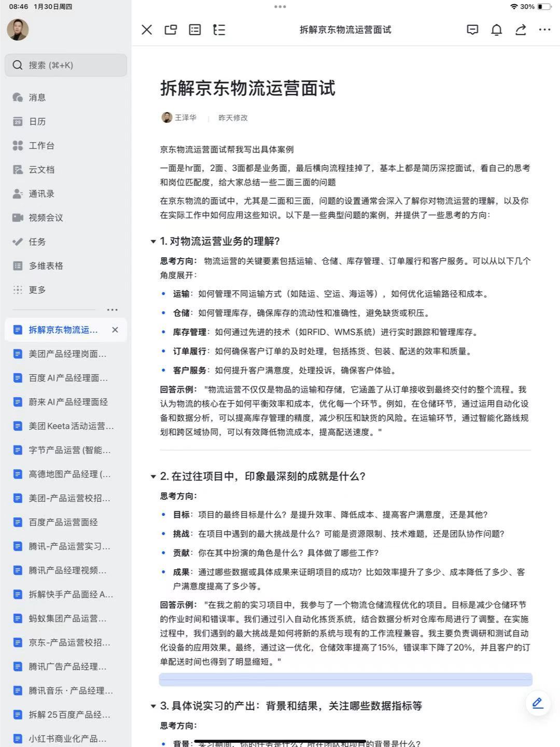Open 腾讯产品经理视频… document
This screenshot has width=560, height=747.
pyautogui.click(x=66, y=570)
